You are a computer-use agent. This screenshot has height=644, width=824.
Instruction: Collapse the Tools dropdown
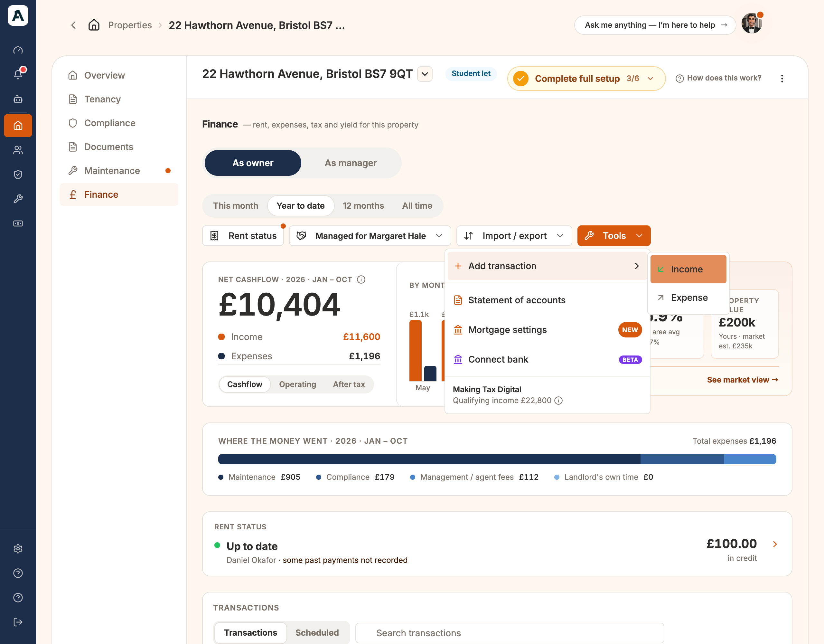point(614,236)
